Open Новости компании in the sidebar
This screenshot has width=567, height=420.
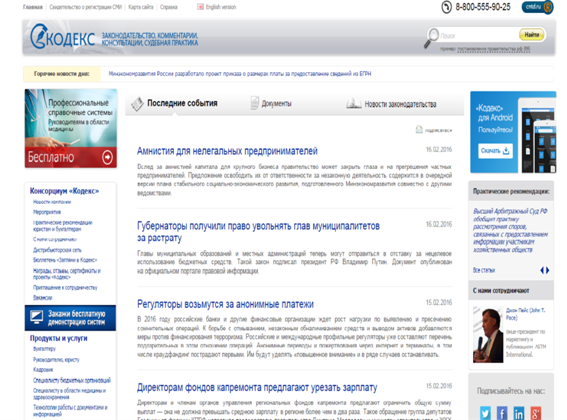click(x=52, y=202)
